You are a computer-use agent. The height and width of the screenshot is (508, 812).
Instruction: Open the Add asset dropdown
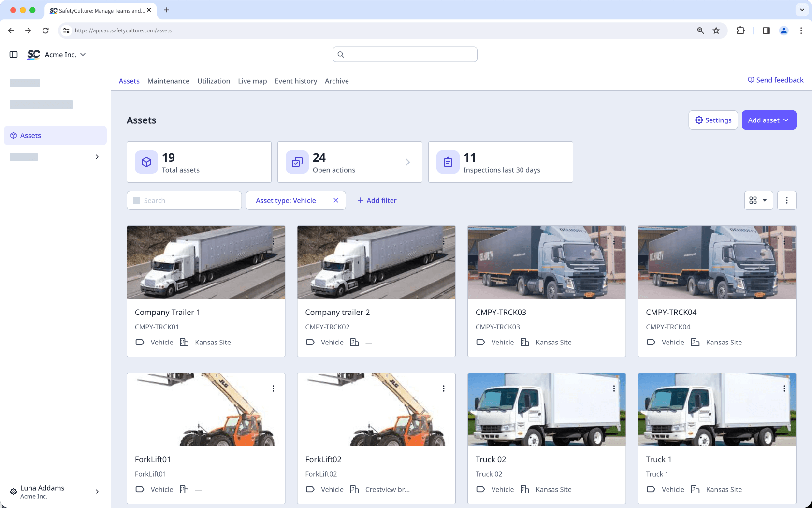pyautogui.click(x=769, y=120)
